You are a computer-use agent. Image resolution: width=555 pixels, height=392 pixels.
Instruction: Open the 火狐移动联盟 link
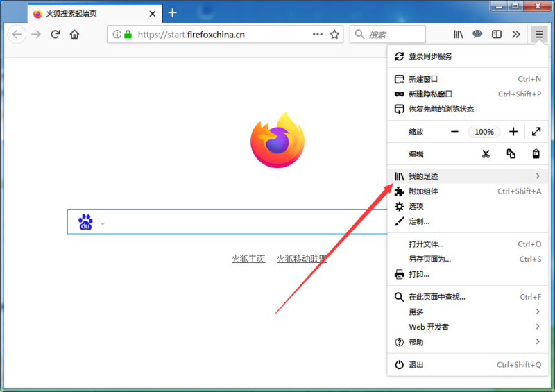302,259
